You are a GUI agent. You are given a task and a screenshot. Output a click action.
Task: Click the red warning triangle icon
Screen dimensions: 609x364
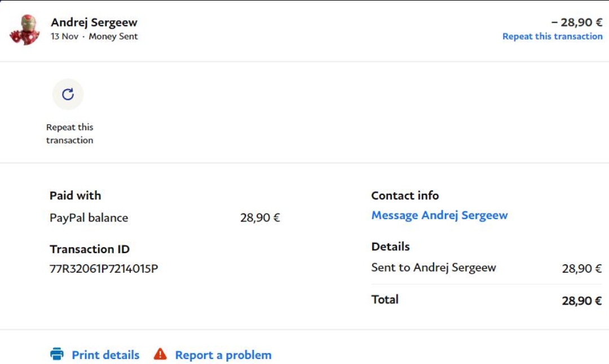coord(160,354)
